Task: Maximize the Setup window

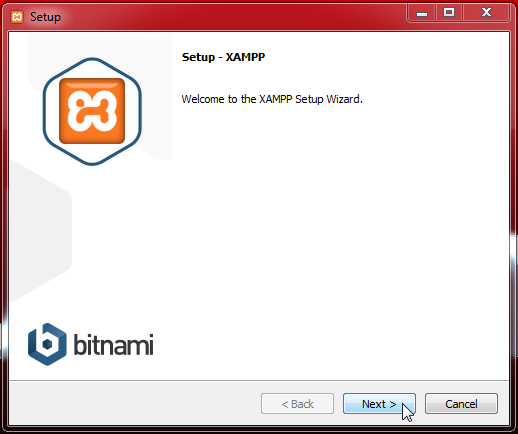Action: click(449, 13)
